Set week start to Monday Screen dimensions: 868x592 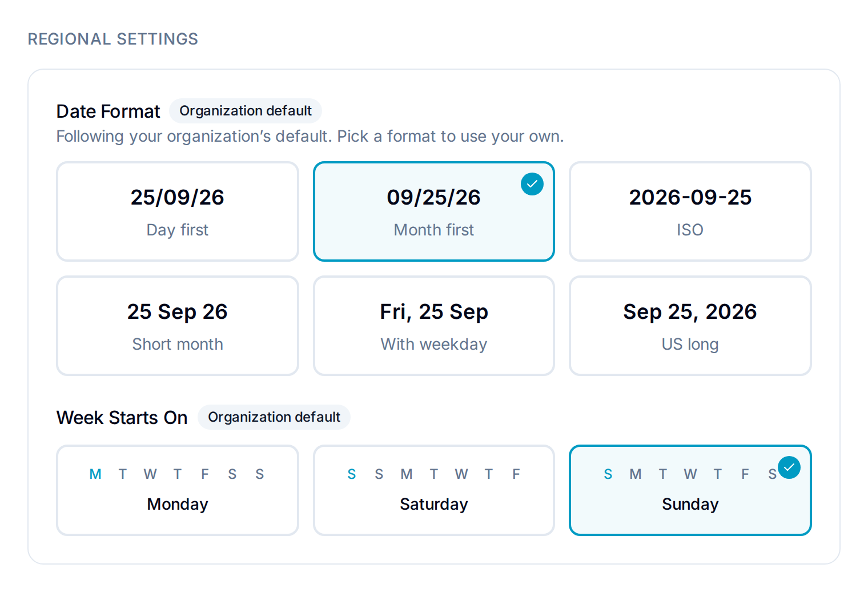178,490
